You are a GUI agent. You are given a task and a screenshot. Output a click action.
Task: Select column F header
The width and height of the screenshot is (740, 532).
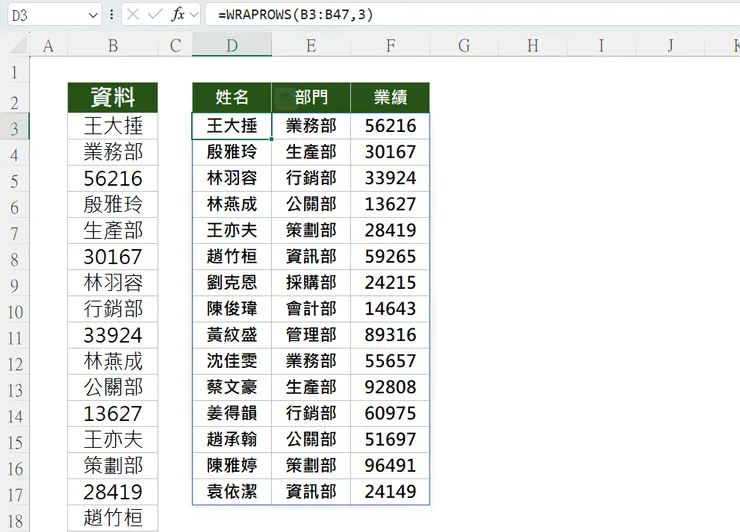pos(390,46)
